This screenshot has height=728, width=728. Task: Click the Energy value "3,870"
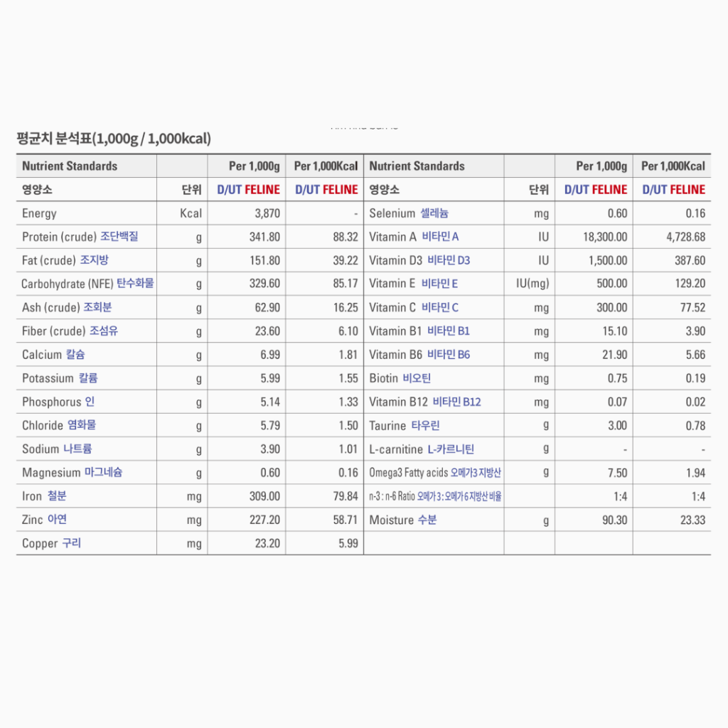pyautogui.click(x=267, y=213)
